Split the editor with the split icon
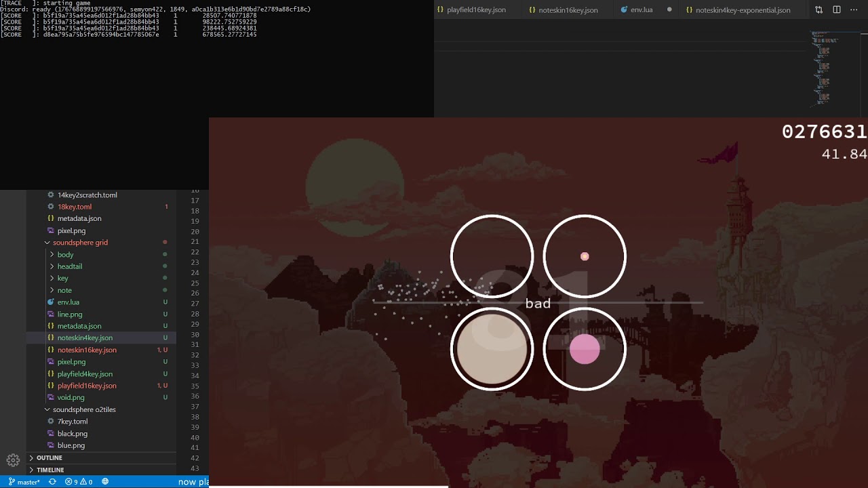Viewport: 868px width, 488px height. point(837,10)
